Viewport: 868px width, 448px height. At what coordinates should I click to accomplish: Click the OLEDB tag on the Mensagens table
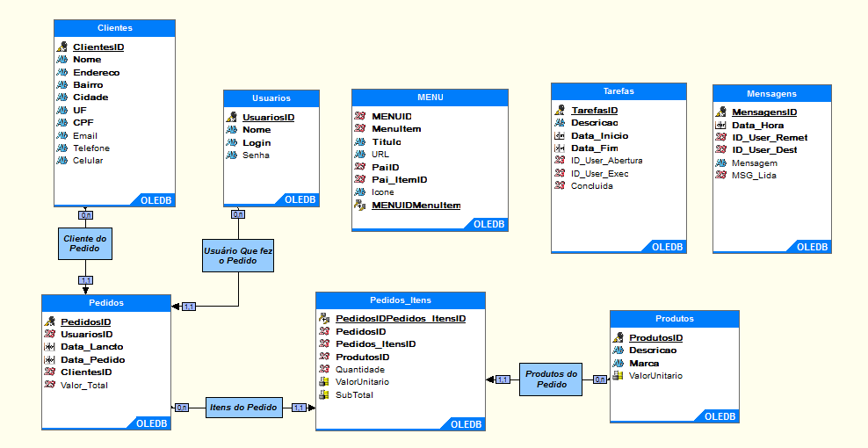tap(812, 247)
